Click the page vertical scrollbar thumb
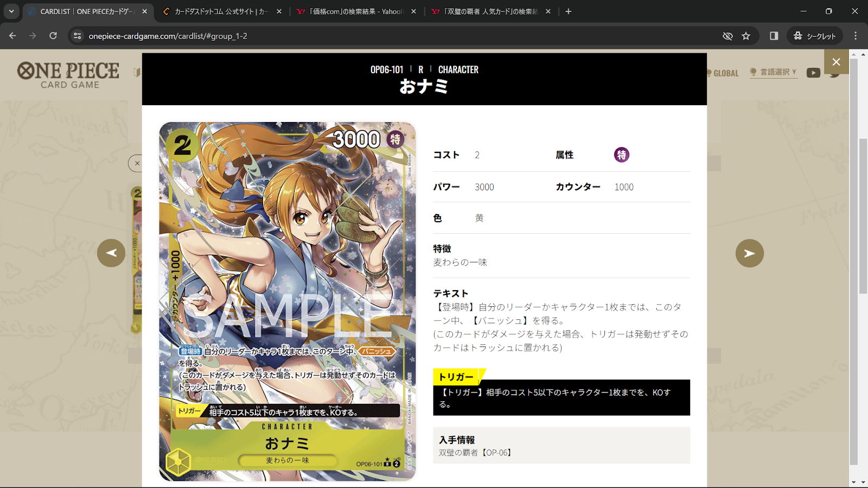This screenshot has height=488, width=868. click(x=863, y=217)
